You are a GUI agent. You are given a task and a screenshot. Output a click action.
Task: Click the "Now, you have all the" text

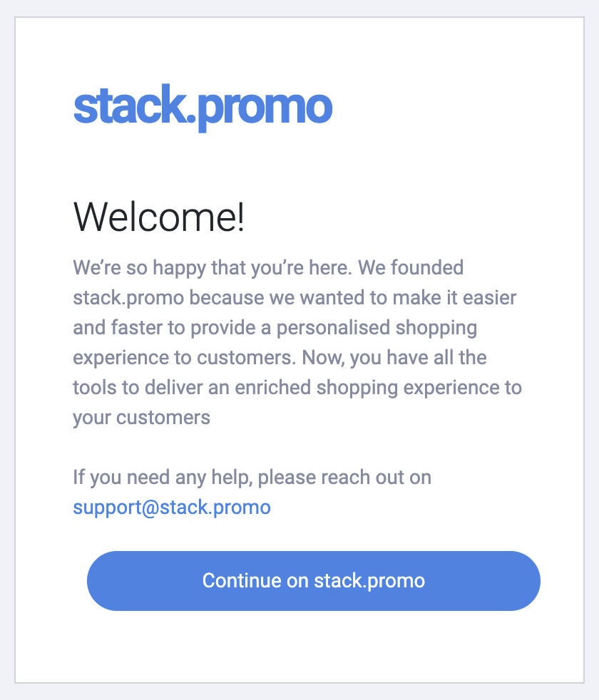click(x=394, y=358)
